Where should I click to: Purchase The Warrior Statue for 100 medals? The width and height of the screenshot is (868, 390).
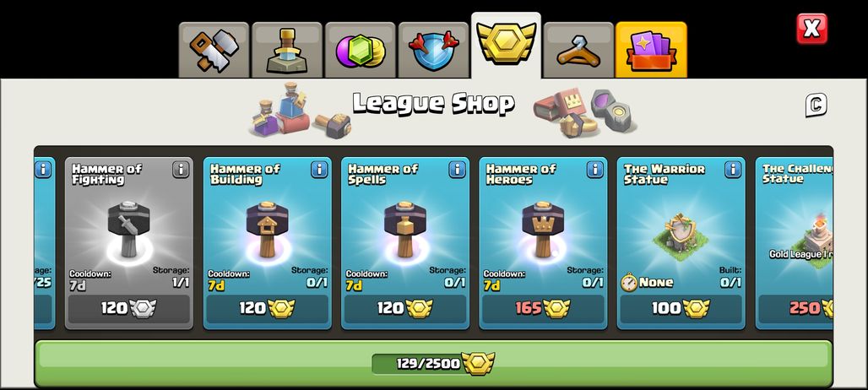pyautogui.click(x=681, y=309)
